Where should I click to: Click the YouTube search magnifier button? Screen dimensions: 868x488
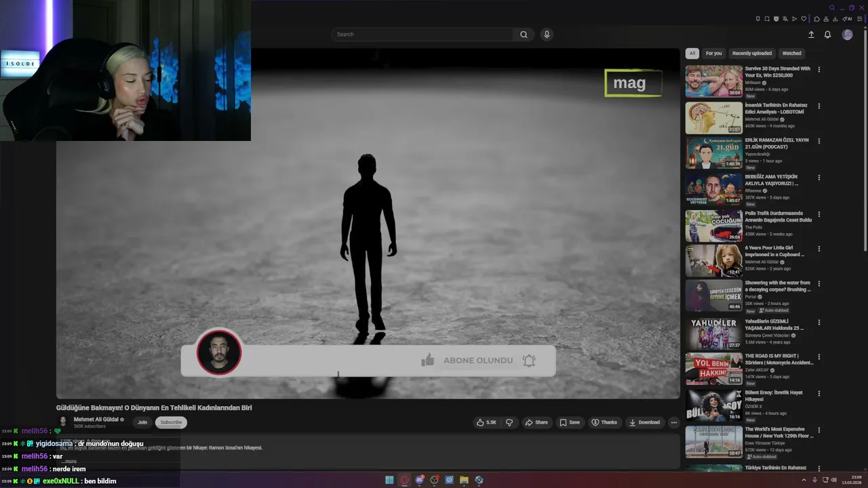(x=524, y=35)
